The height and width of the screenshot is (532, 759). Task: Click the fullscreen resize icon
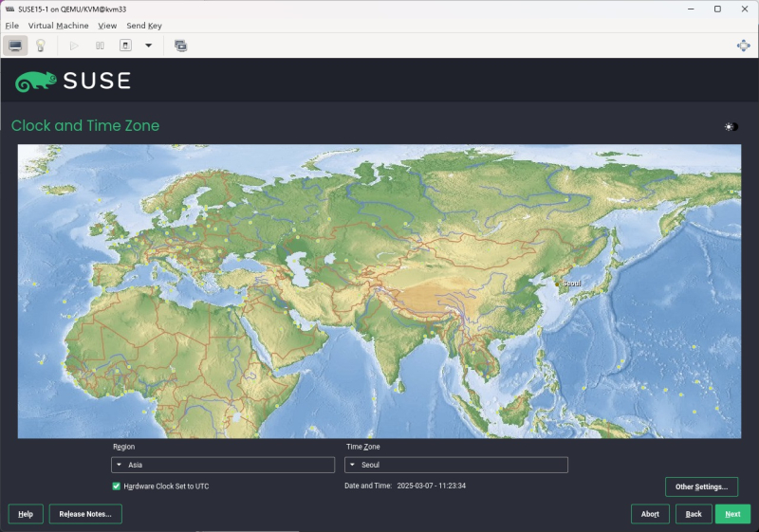[743, 46]
